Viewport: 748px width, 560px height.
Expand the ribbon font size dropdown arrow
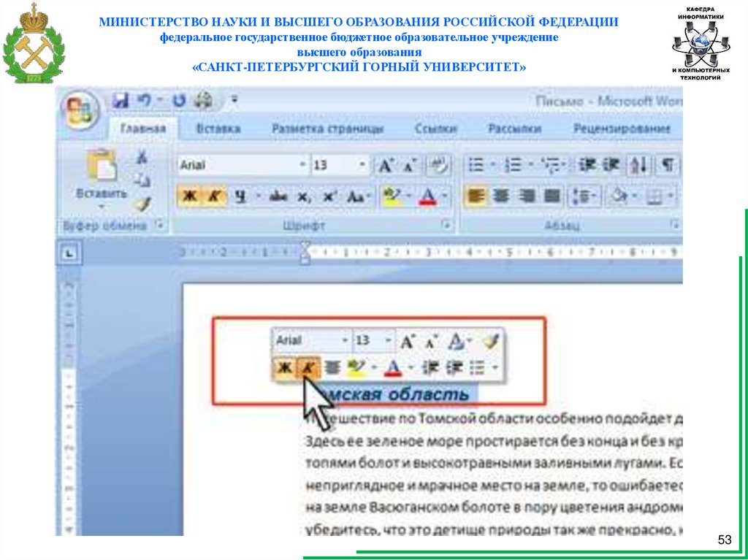click(362, 166)
